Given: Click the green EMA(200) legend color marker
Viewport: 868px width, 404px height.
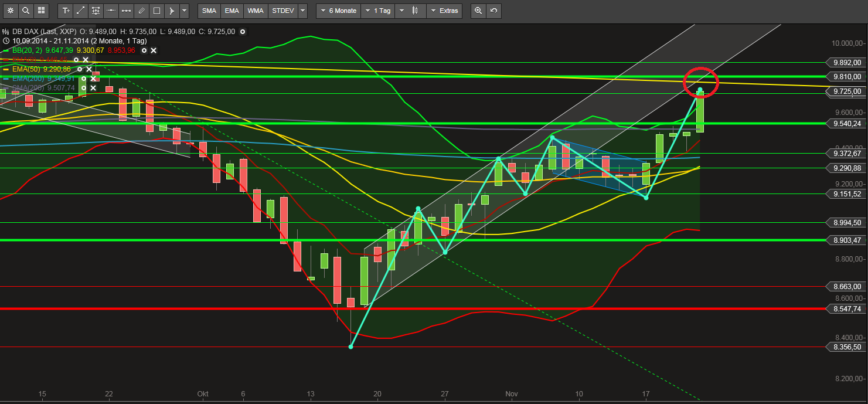Looking at the screenshot, I should pos(7,78).
